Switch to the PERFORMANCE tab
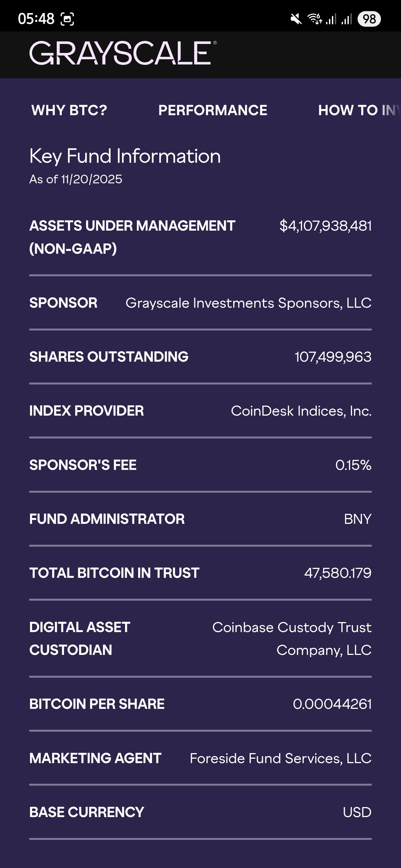 (213, 110)
